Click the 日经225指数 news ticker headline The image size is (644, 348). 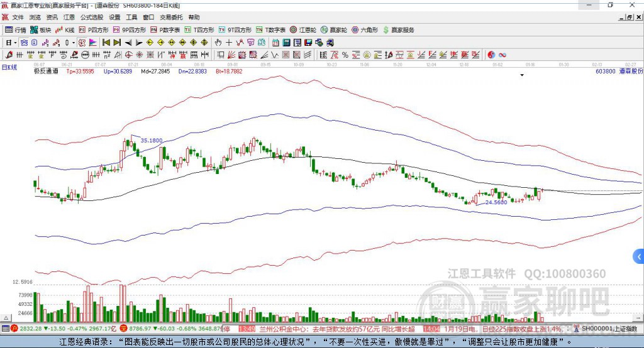(x=502, y=329)
